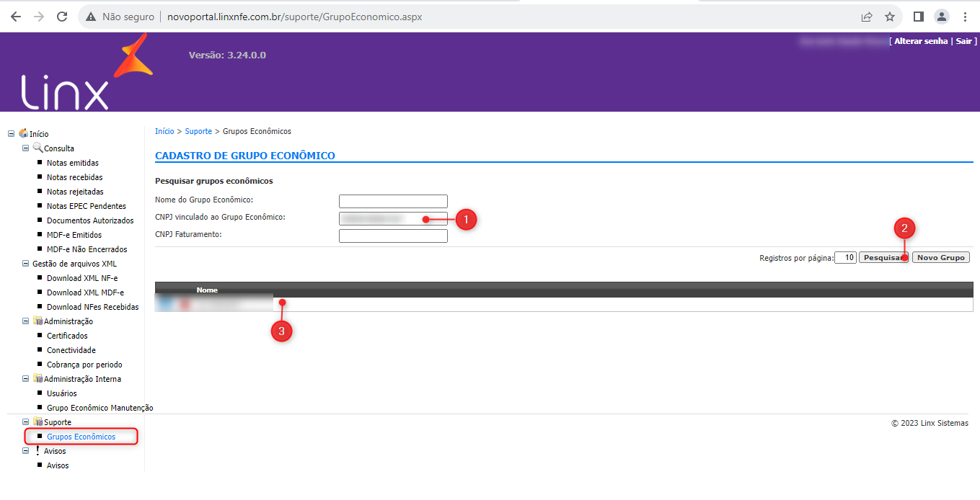Viewport: 980px width, 500px height.
Task: Open Grupos Econômicos under Suporte
Action: pyautogui.click(x=81, y=437)
